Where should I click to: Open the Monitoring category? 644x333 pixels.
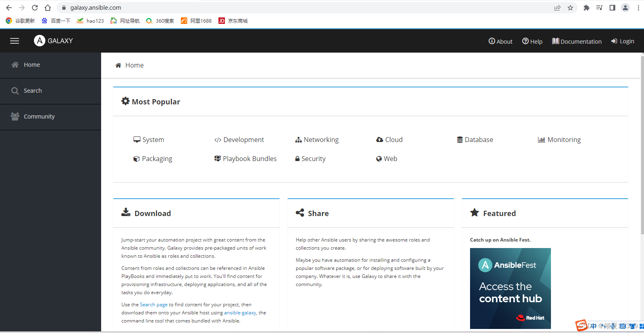pos(559,140)
